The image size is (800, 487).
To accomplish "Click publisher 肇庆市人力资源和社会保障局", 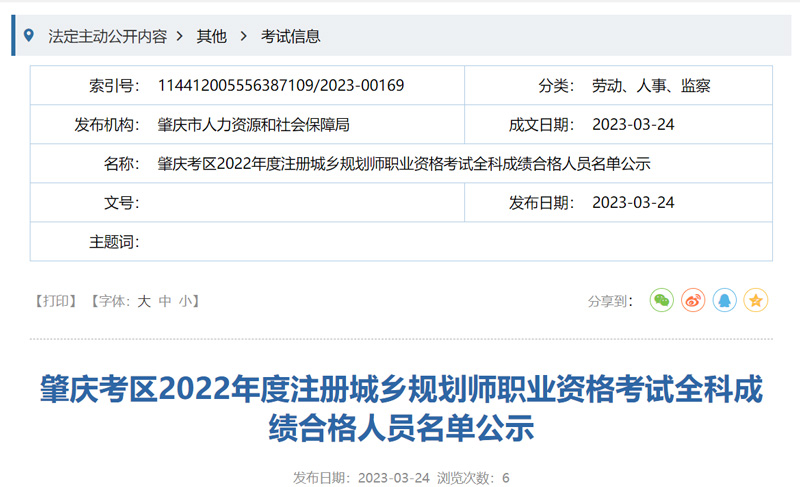I will [x=254, y=124].
